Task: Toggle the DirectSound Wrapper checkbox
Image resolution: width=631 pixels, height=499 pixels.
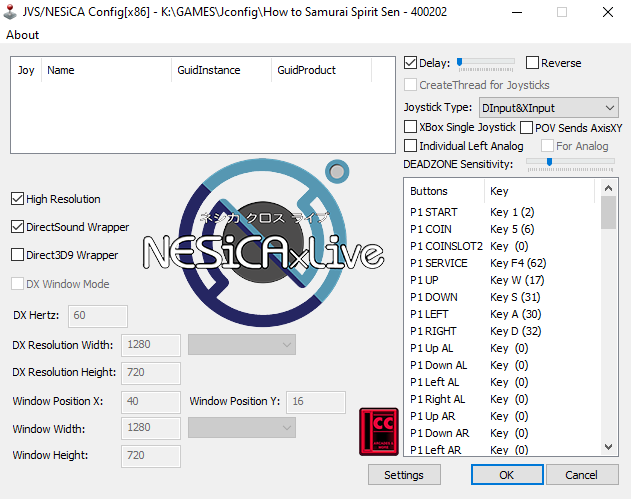Action: pos(18,227)
